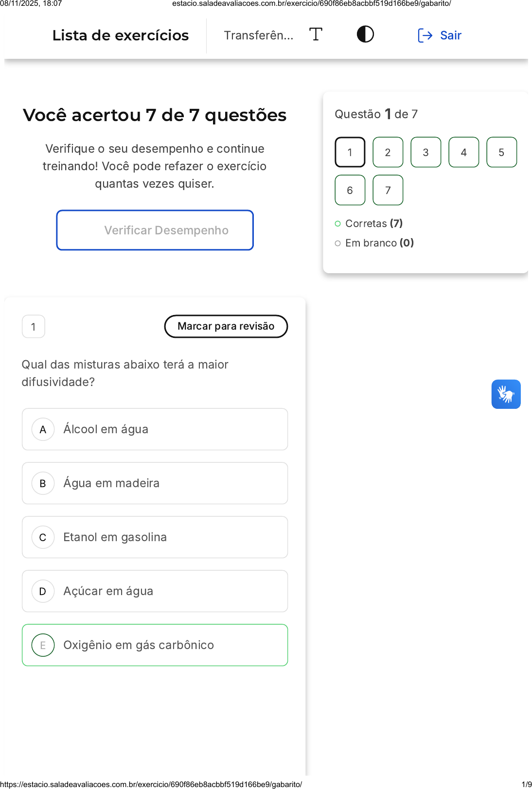Image resolution: width=532 pixels, height=789 pixels.
Task: Open the sign language accessibility widget
Action: (506, 394)
